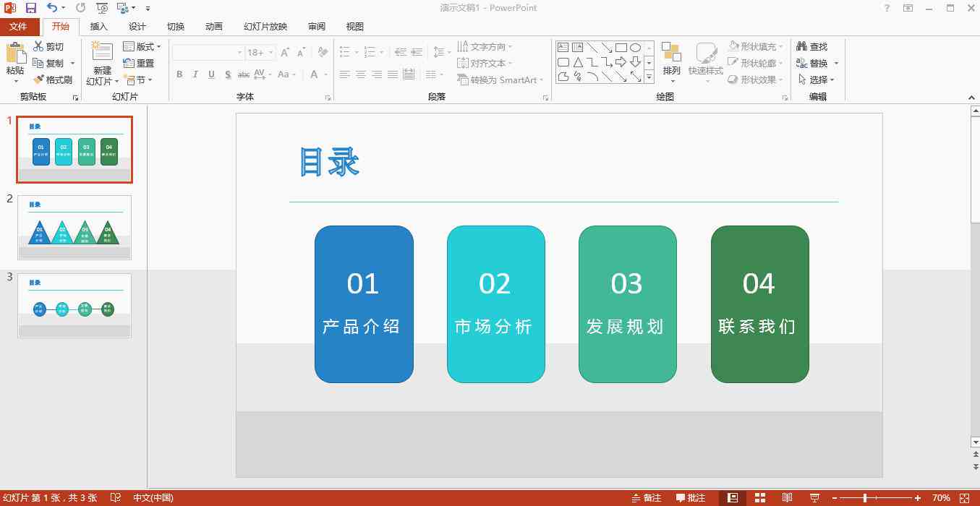Click Fit slide to window icon
Viewport: 980px width, 506px height.
click(964, 498)
